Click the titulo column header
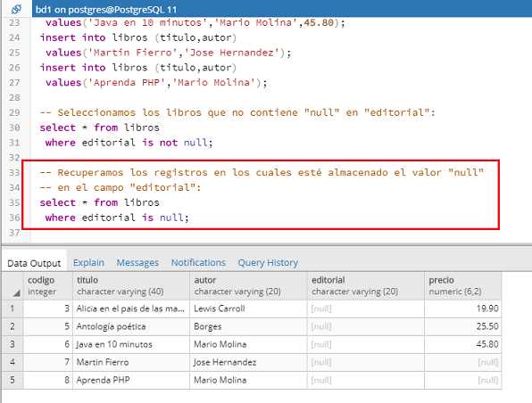Screen dimensions: 532x403 click(131, 286)
